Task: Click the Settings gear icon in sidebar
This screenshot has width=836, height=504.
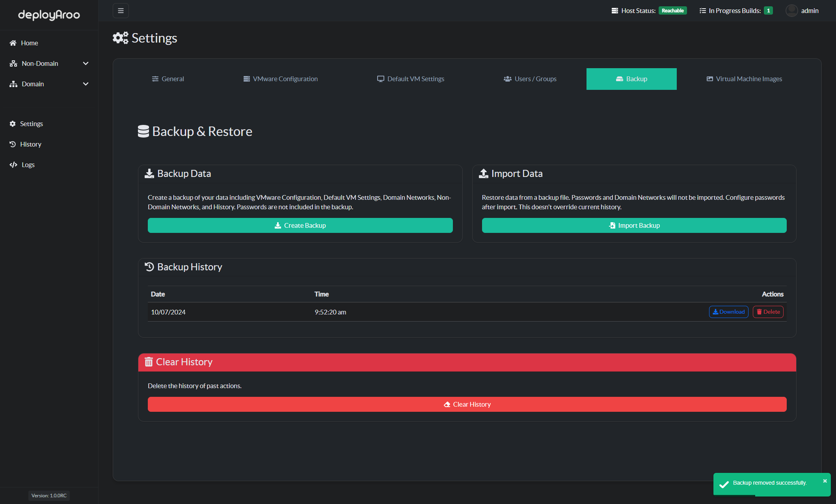Action: click(x=13, y=123)
